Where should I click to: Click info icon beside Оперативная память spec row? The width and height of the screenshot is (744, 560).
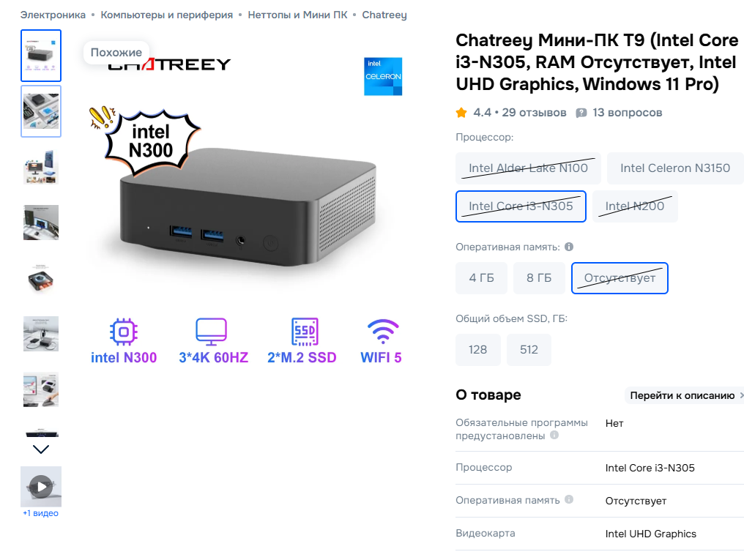pyautogui.click(x=569, y=499)
